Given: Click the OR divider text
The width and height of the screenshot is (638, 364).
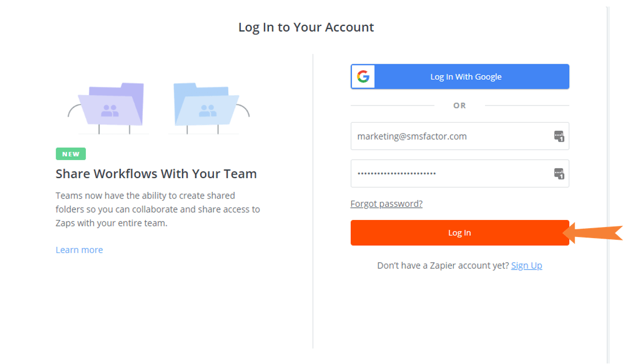Looking at the screenshot, I should 460,106.
